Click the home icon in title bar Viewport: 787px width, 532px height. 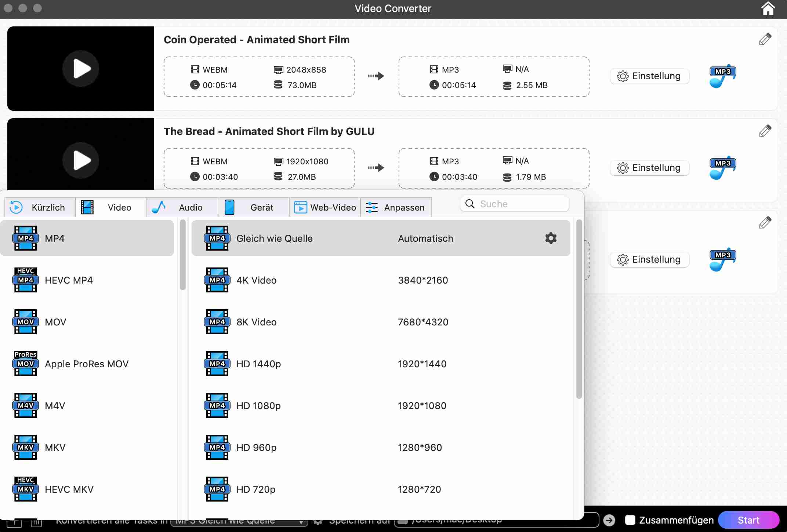[768, 9]
